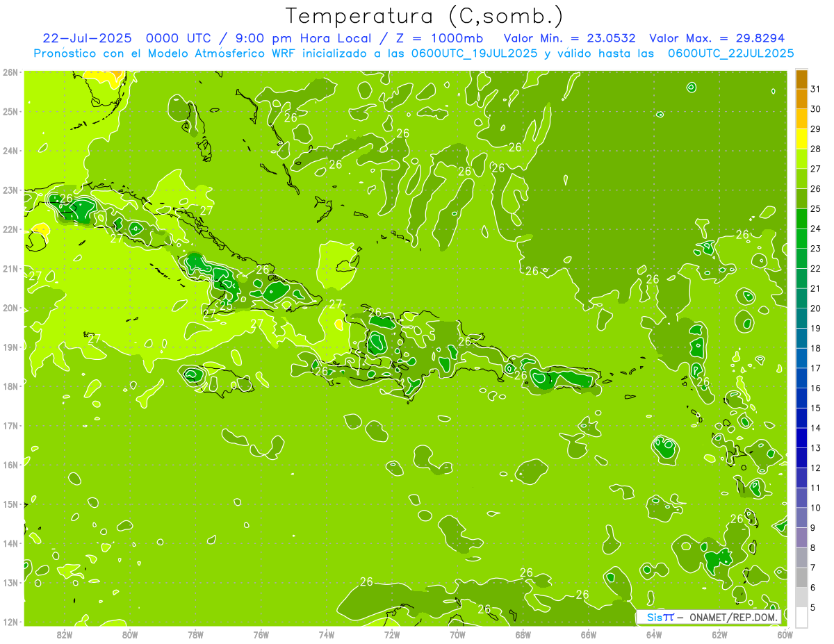This screenshot has width=834, height=644.
Task: Click the '24N' latitude label
Action: tap(10, 151)
